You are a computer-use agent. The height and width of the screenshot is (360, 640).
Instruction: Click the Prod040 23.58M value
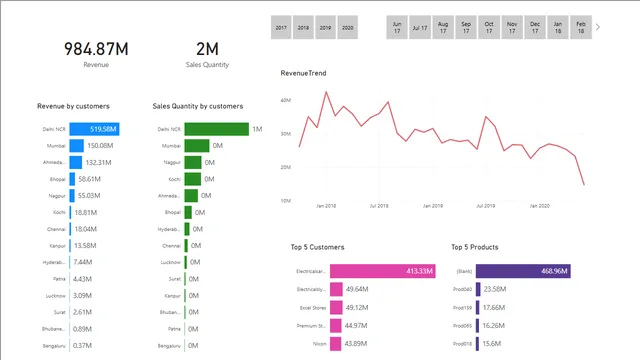495,289
